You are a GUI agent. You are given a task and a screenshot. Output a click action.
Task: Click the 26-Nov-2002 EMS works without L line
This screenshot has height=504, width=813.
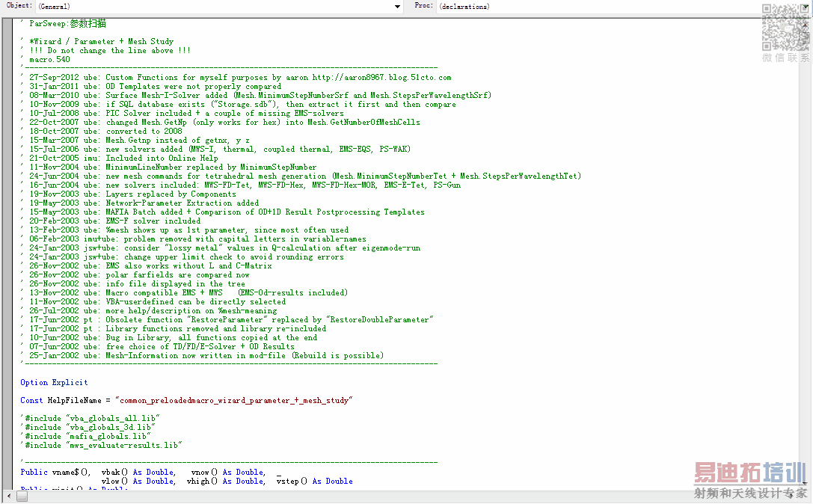click(146, 265)
